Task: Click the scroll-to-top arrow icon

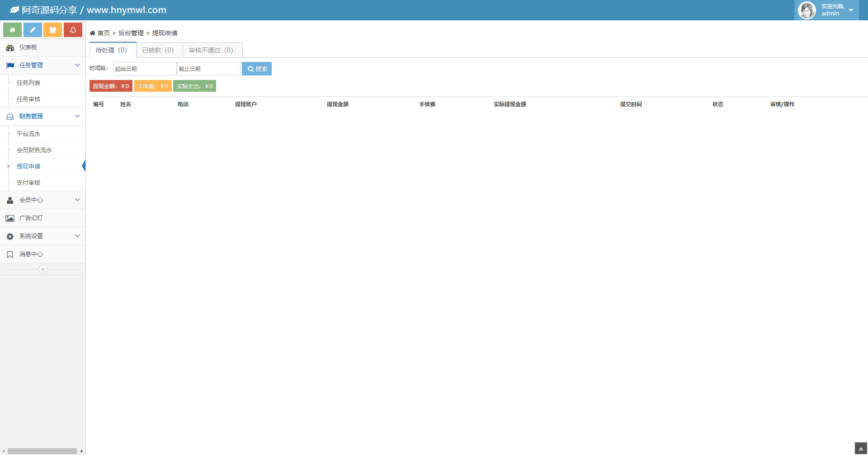Action: tap(861, 449)
